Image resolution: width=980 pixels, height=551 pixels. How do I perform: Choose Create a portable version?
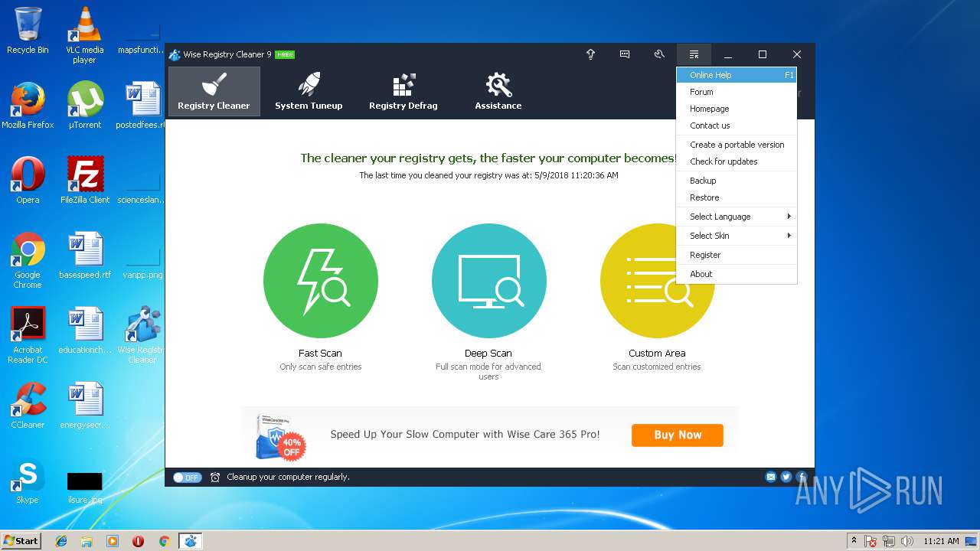tap(737, 145)
